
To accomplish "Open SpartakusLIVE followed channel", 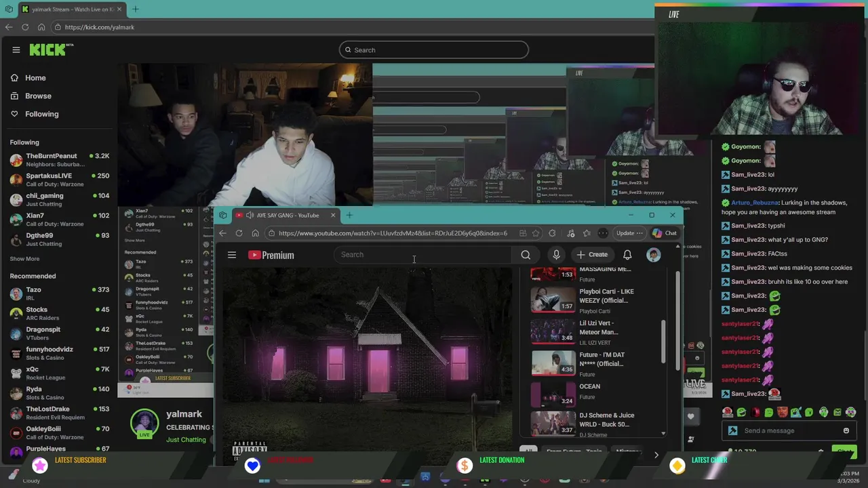I will pos(59,180).
